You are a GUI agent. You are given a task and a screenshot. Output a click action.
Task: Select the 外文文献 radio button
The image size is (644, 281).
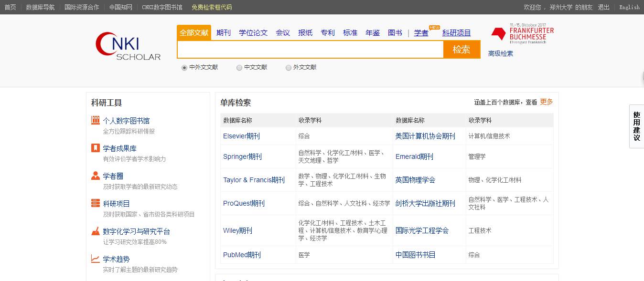289,68
